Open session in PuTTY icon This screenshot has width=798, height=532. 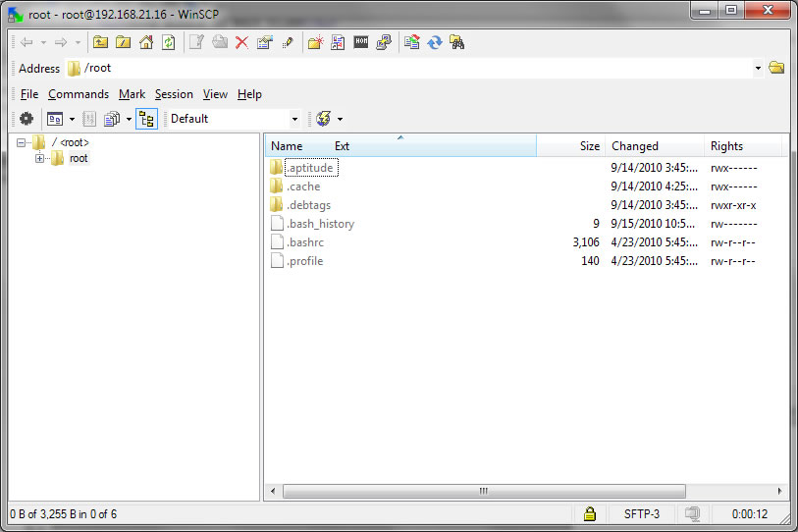384,42
